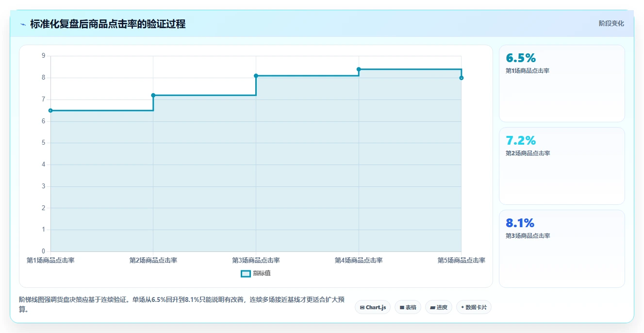The width and height of the screenshot is (644, 333).
Task: Click the data point for 第2场商品点击率
Action: (x=153, y=95)
